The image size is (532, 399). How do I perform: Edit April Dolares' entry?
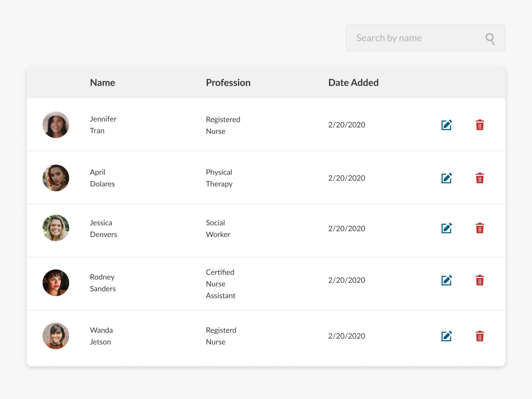click(447, 178)
